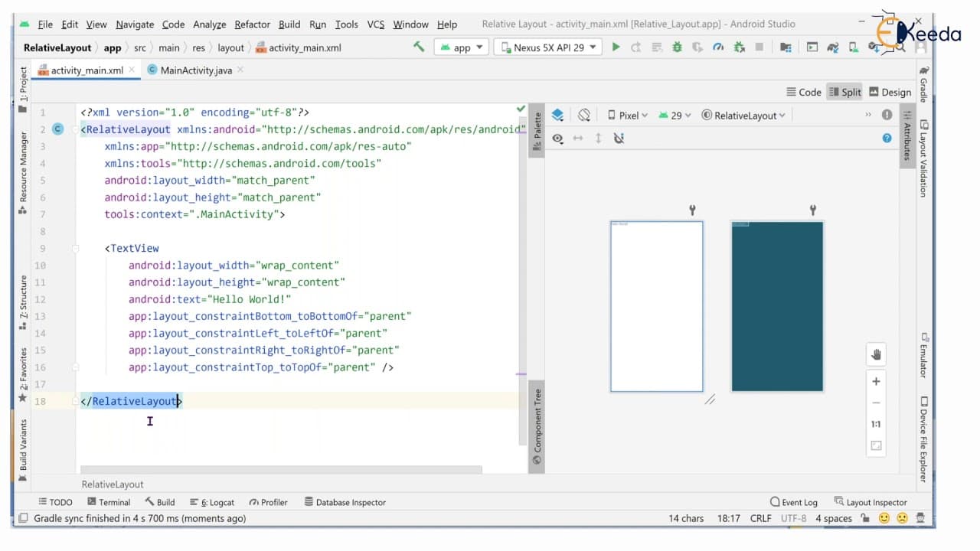Click the white design preview of the phone
This screenshot has height=551, width=980.
pos(656,306)
